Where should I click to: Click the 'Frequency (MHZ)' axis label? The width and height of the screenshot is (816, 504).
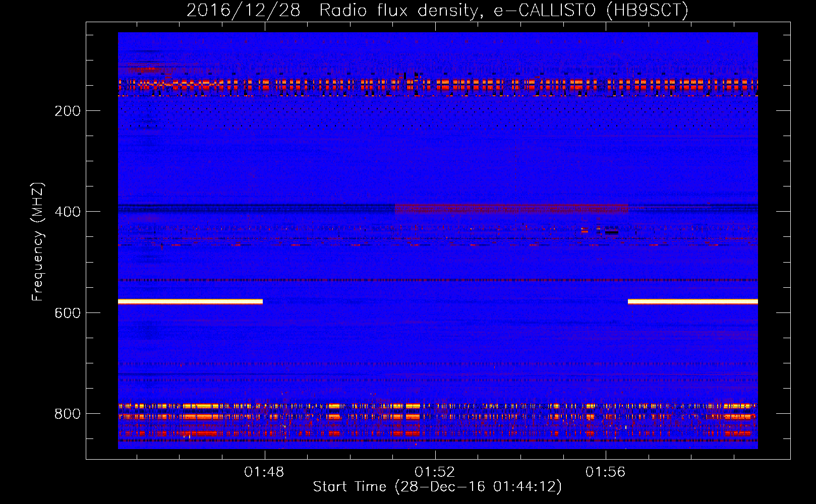coord(38,241)
